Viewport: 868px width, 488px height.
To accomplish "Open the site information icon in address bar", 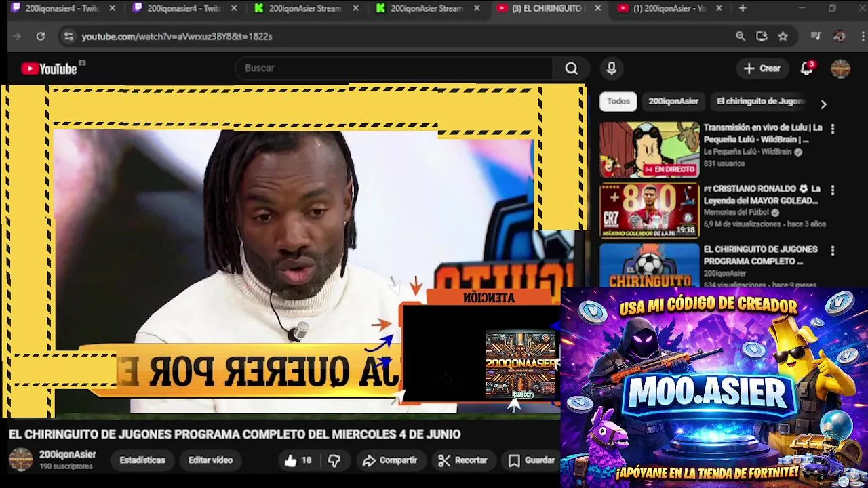I will tap(68, 37).
